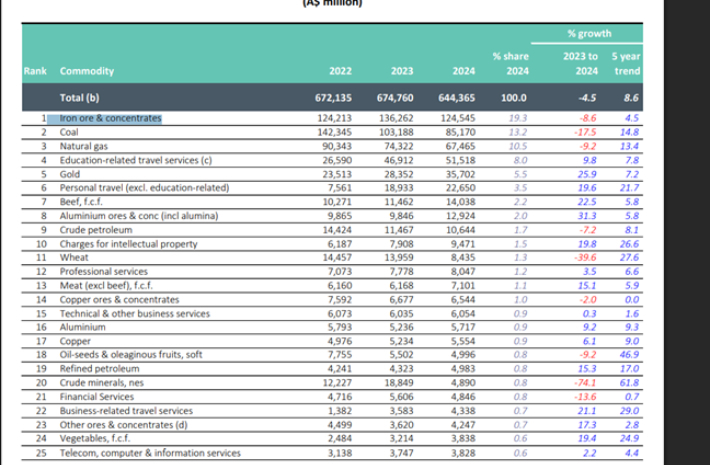
Task: Click the 'Gold' commodity label
Action: (x=70, y=174)
